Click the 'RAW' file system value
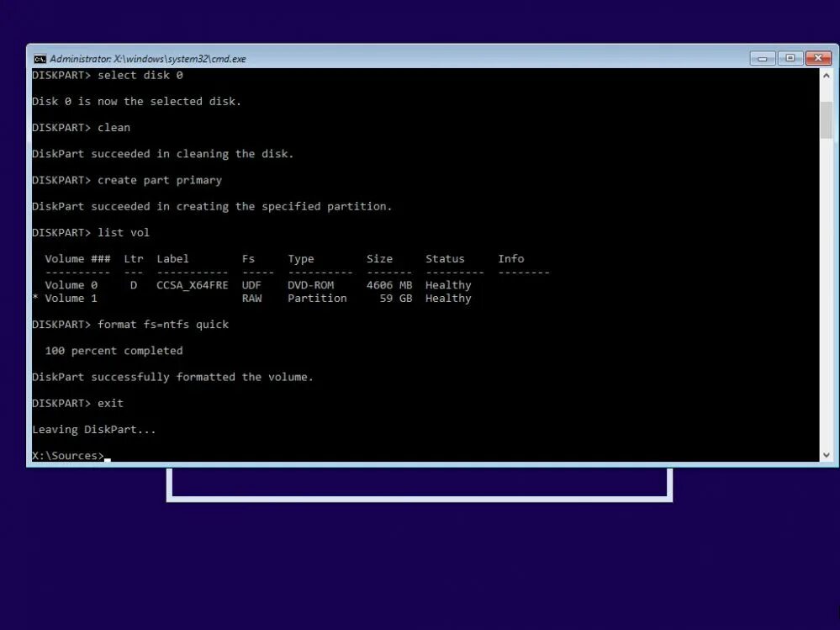840x630 pixels. point(251,298)
